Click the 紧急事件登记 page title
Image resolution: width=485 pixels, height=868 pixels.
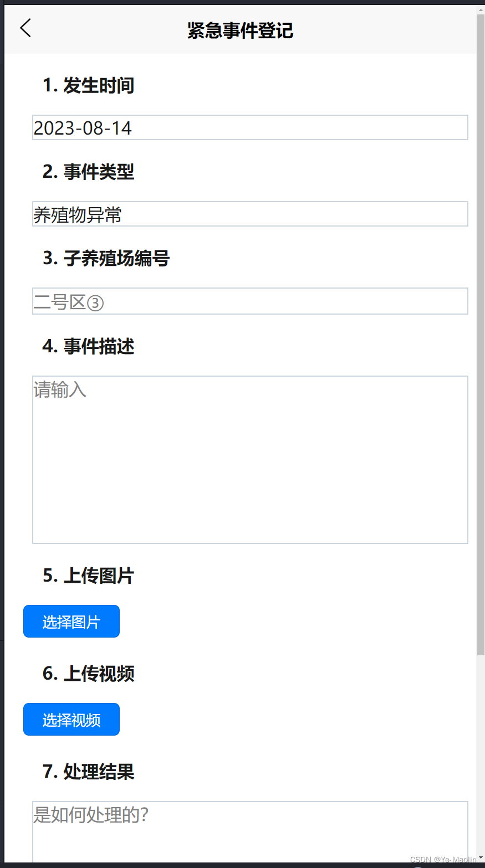click(x=240, y=30)
